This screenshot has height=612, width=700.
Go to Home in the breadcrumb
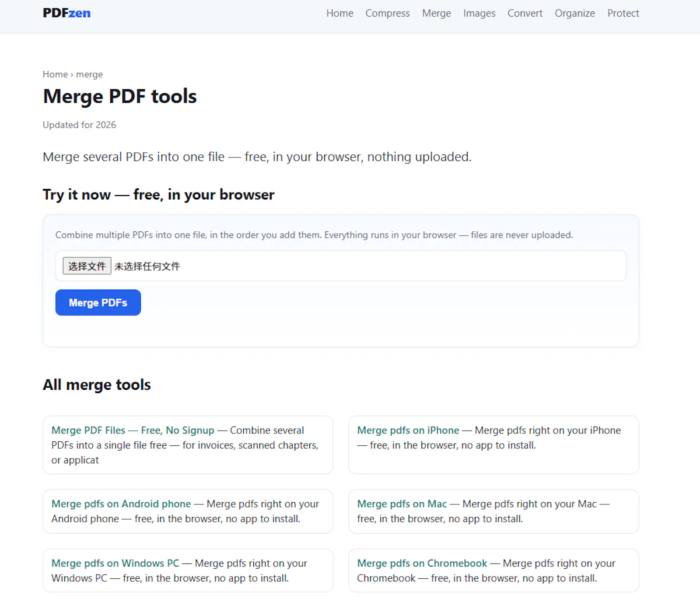coord(55,74)
